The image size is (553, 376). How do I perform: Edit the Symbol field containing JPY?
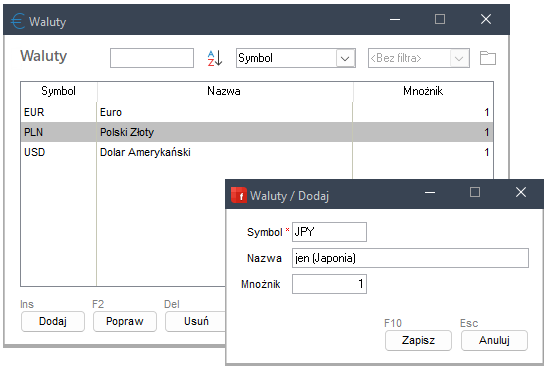coord(329,232)
